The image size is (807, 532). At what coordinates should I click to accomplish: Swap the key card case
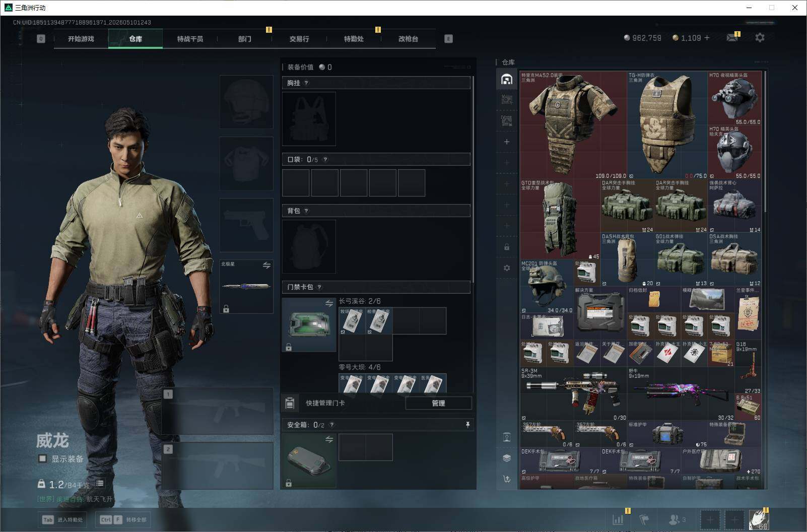coord(329,303)
